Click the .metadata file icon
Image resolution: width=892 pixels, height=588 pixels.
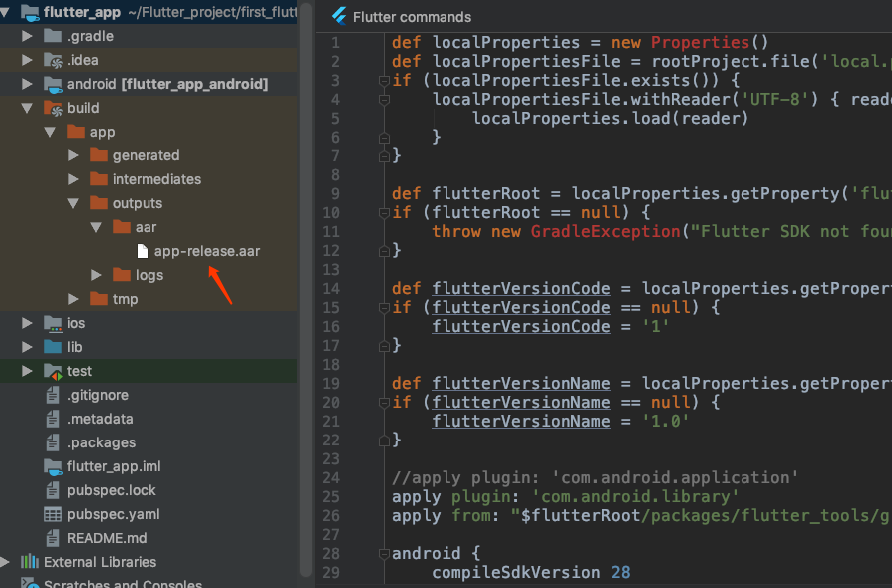pos(53,418)
